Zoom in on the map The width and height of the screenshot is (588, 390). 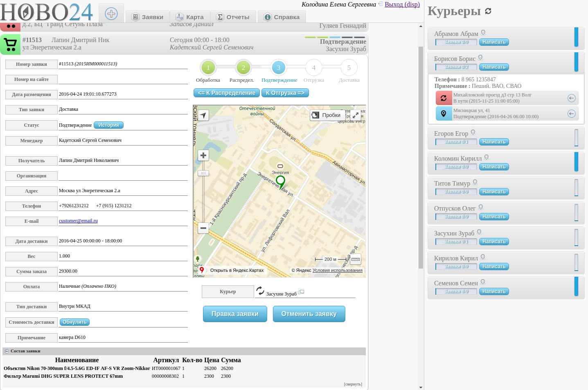203,155
